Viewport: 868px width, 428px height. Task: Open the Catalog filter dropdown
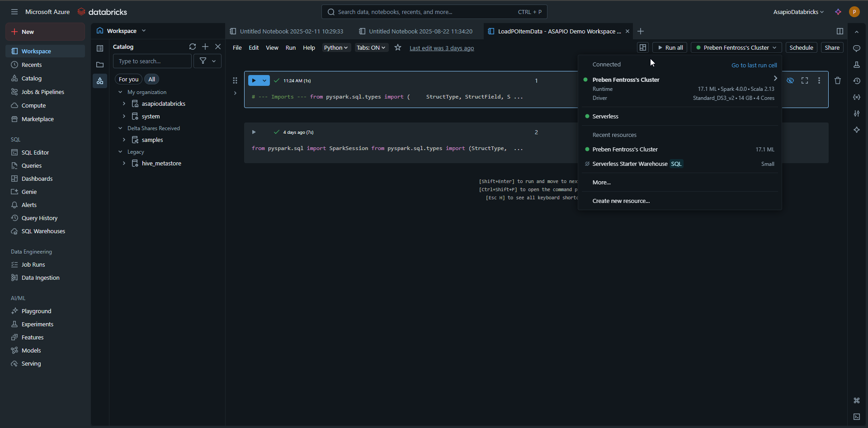(208, 61)
